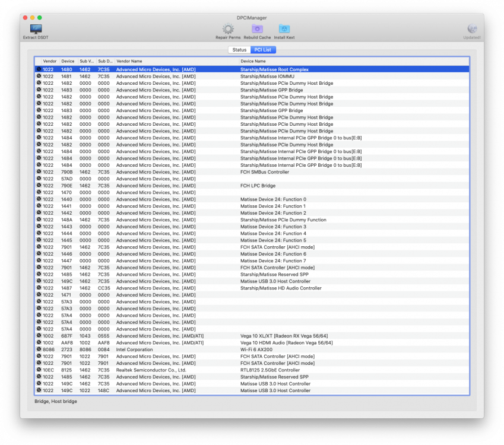This screenshot has width=504, height=445.
Task: Close the DPCIManager window
Action: click(x=25, y=18)
